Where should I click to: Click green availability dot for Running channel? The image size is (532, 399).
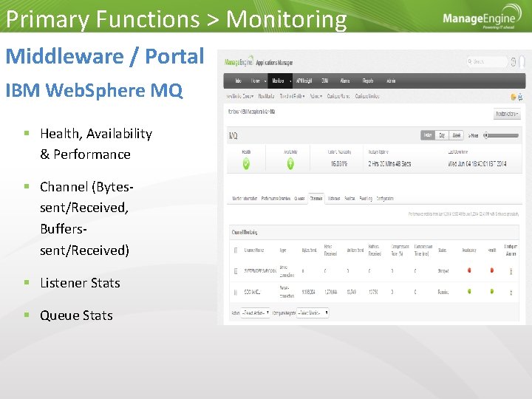470,291
